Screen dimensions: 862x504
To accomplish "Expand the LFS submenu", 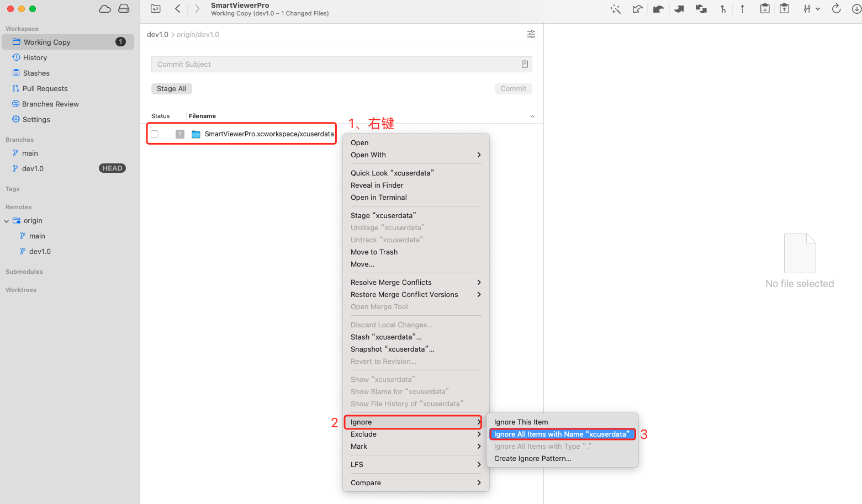I will (x=479, y=465).
